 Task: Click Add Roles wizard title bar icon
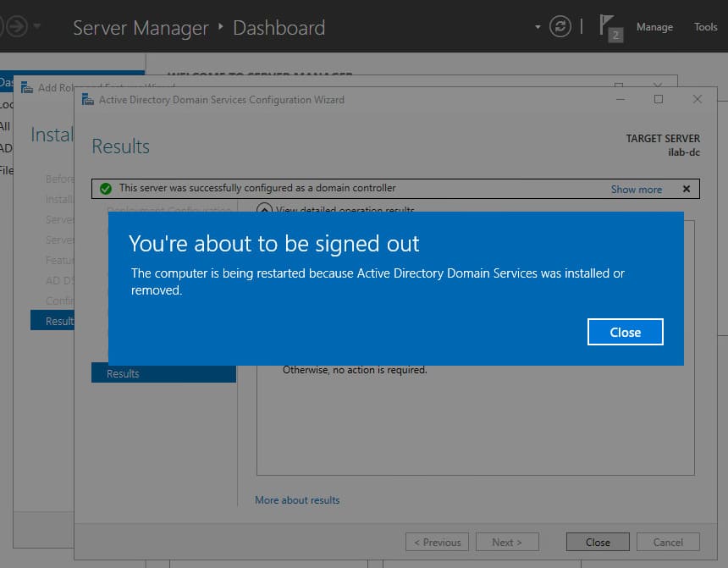click(27, 87)
